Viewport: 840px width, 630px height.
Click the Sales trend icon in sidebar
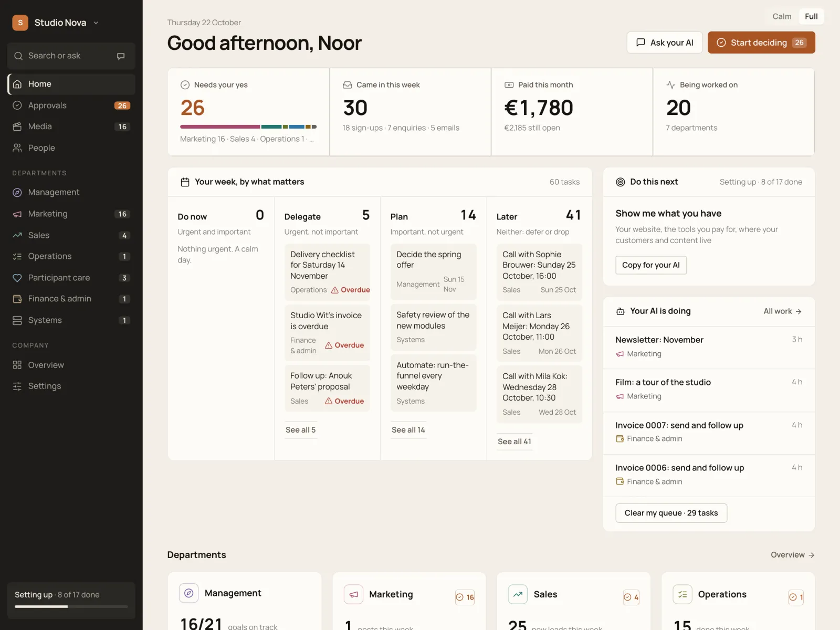pos(17,235)
